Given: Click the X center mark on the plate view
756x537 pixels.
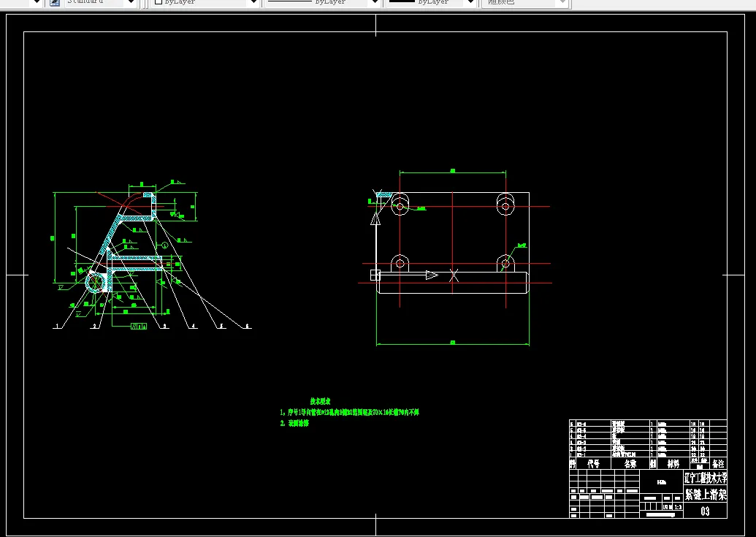Looking at the screenshot, I should coord(453,275).
